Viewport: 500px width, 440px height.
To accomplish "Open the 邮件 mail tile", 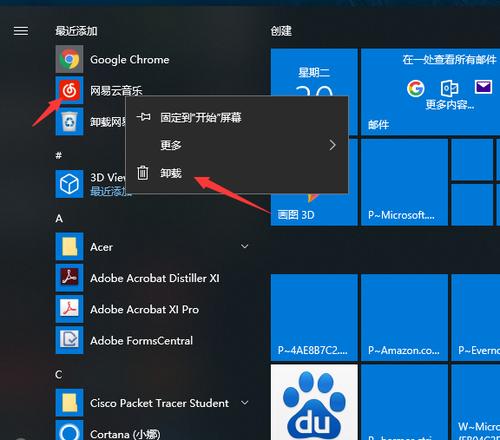I will point(430,92).
